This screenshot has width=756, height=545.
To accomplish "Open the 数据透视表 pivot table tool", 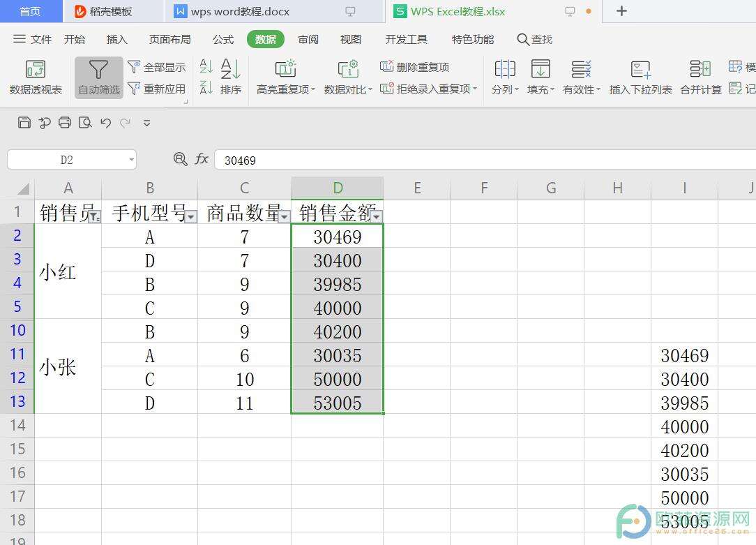I will (36, 77).
